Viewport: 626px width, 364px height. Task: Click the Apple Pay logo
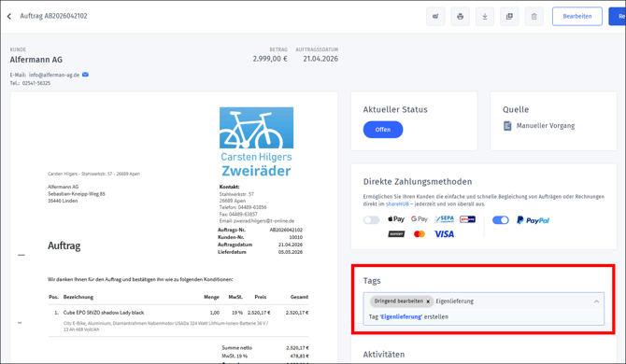(x=396, y=219)
